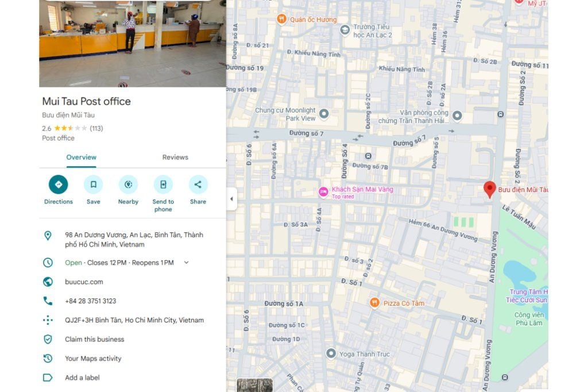588x392 pixels.
Task: Select the Overview tab
Action: pyautogui.click(x=82, y=157)
